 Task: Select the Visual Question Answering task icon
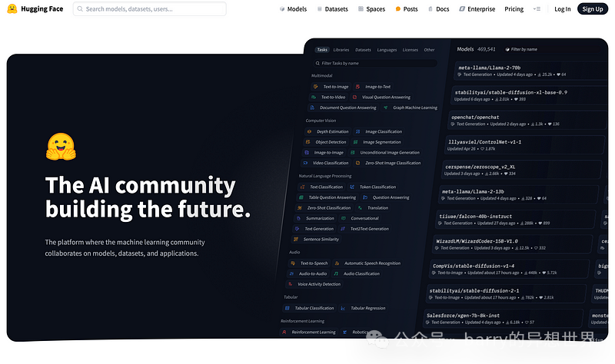coord(354,98)
